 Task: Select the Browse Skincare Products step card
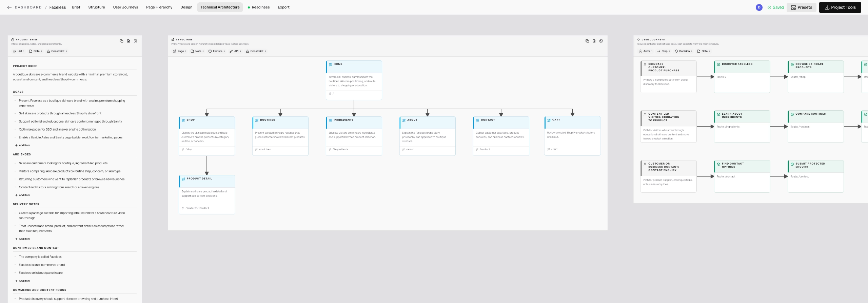(815, 77)
